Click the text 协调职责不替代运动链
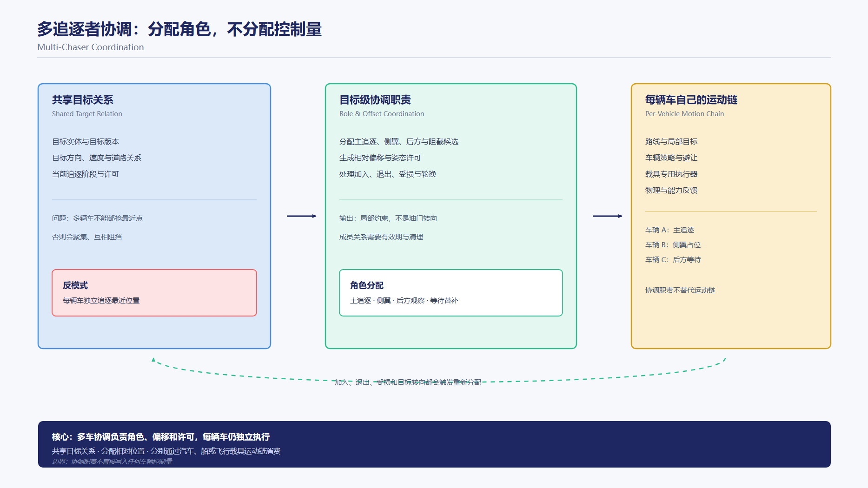The height and width of the screenshot is (488, 868). [680, 290]
